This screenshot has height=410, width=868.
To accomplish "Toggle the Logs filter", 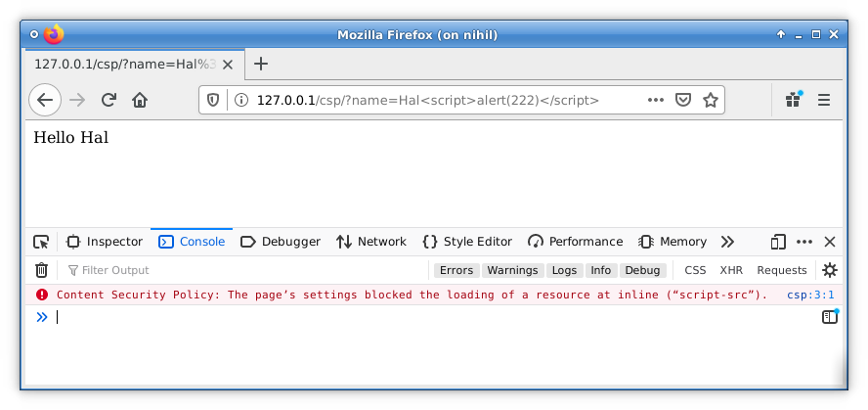I will [565, 270].
